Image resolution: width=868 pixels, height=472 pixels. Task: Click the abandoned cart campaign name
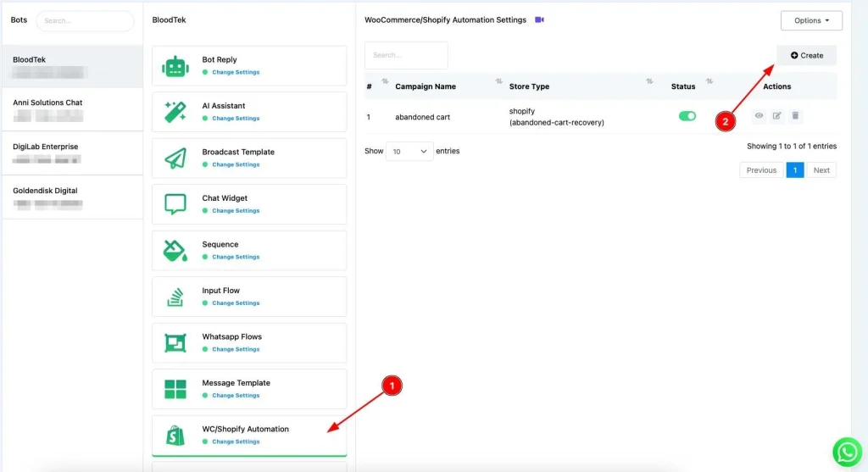pos(422,117)
